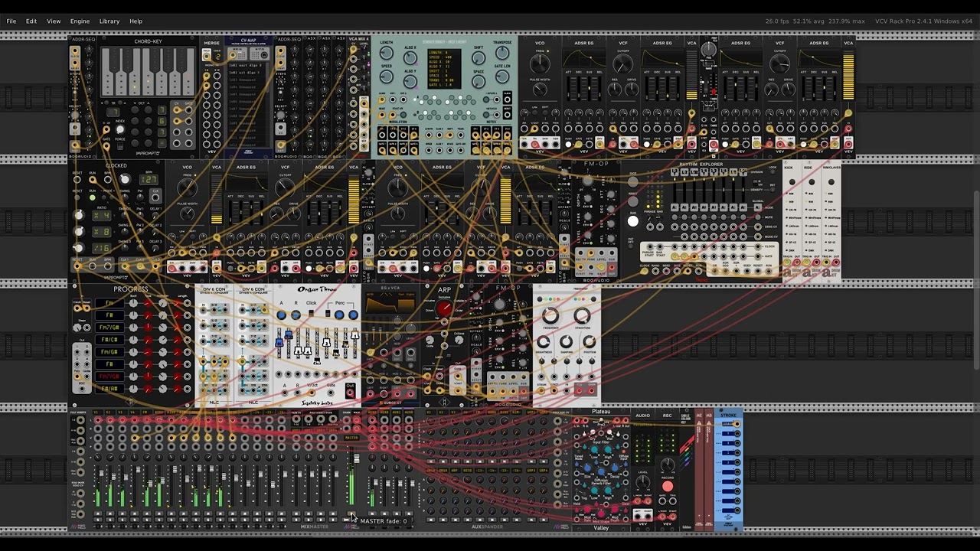Viewport: 980px width, 551px height.
Task: Select CV-MAP row '1x02 ext Algo Y'
Action: tap(248, 73)
